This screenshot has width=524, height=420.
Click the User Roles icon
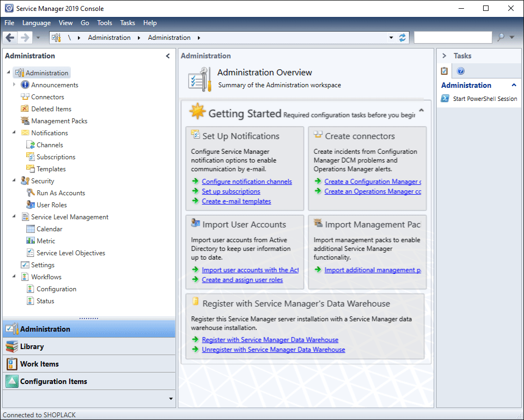31,205
